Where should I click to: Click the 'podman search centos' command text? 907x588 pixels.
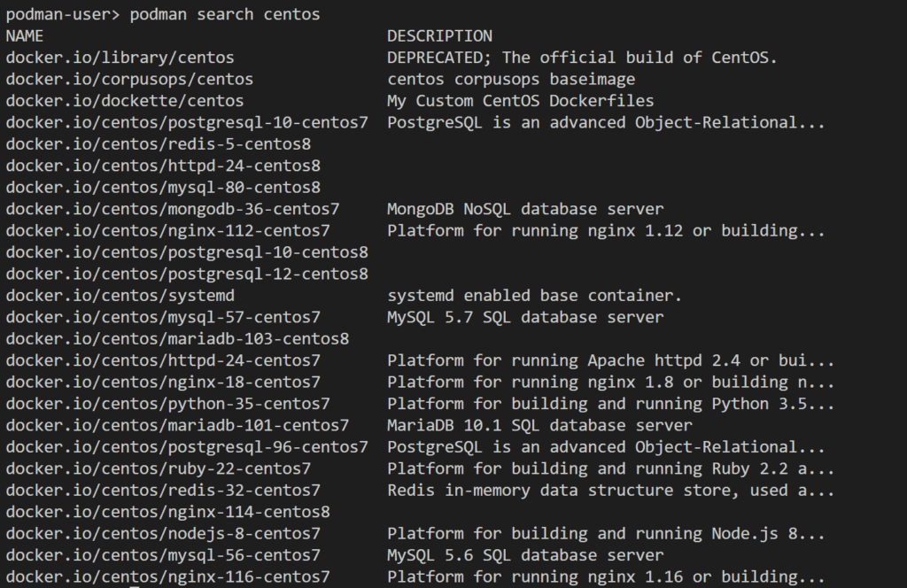pos(224,14)
